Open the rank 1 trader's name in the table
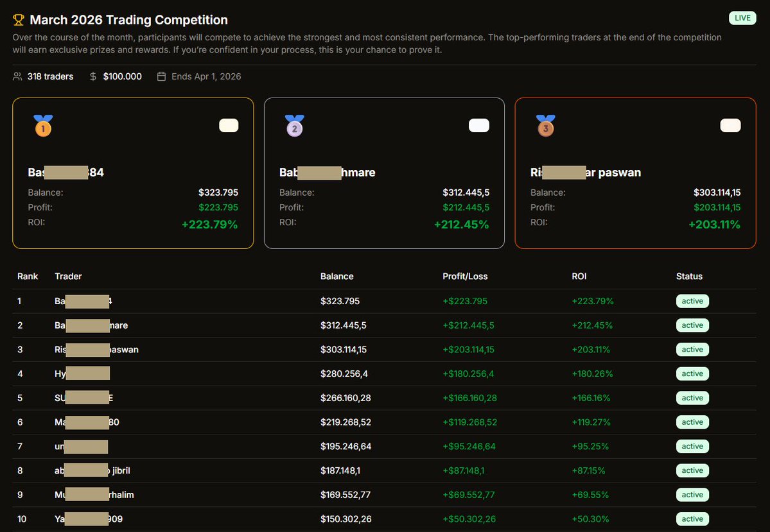Image resolution: width=770 pixels, height=532 pixels. pyautogui.click(x=83, y=301)
